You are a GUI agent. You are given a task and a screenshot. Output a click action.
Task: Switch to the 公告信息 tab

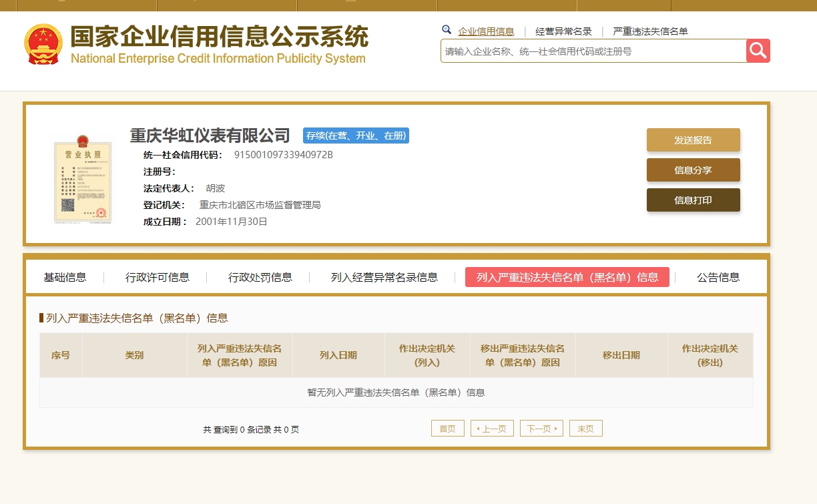click(718, 277)
